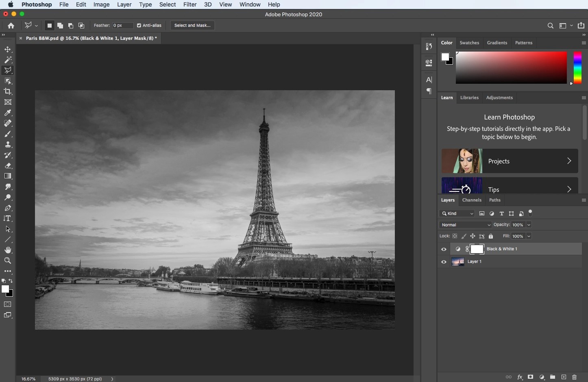Switch to the Channels tab
Image resolution: width=588 pixels, height=382 pixels.
[472, 200]
